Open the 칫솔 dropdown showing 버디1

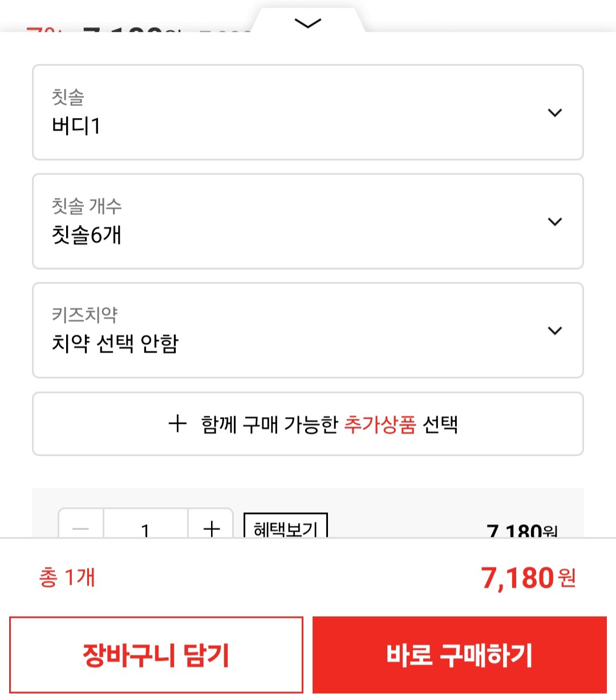coord(307,112)
